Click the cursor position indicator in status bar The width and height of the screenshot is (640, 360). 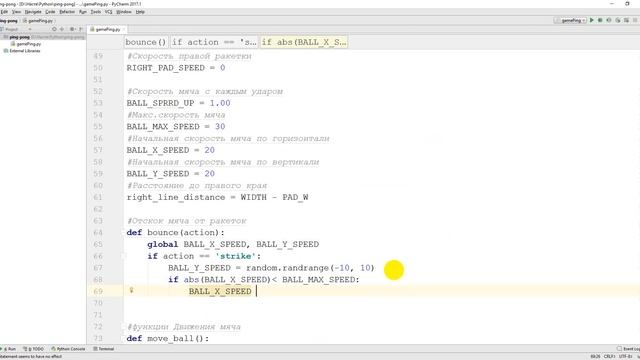(x=595, y=356)
